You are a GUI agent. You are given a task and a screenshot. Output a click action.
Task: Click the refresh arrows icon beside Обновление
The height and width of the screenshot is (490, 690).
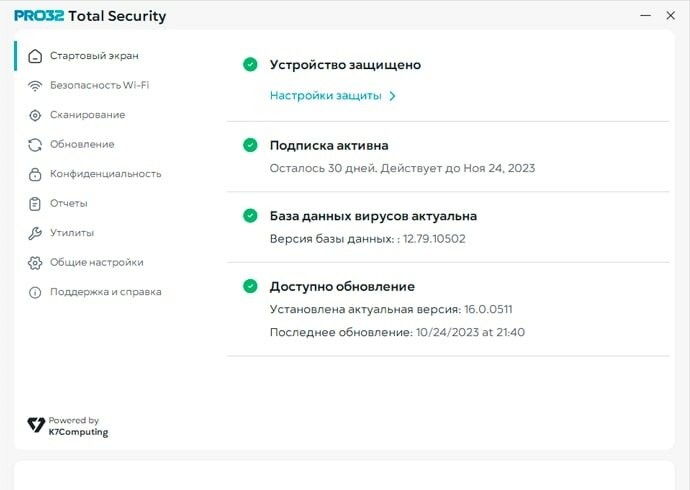point(35,145)
